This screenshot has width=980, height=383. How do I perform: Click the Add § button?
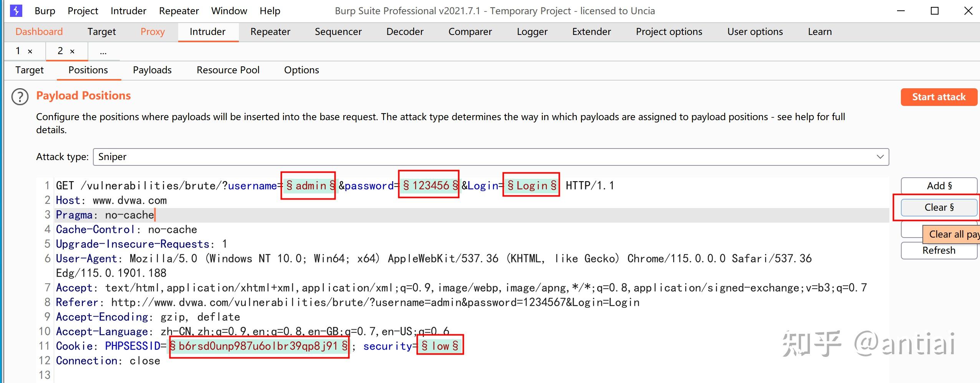(939, 186)
